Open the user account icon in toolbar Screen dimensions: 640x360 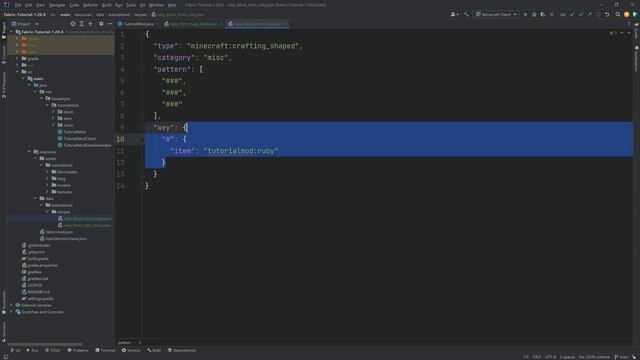point(454,14)
